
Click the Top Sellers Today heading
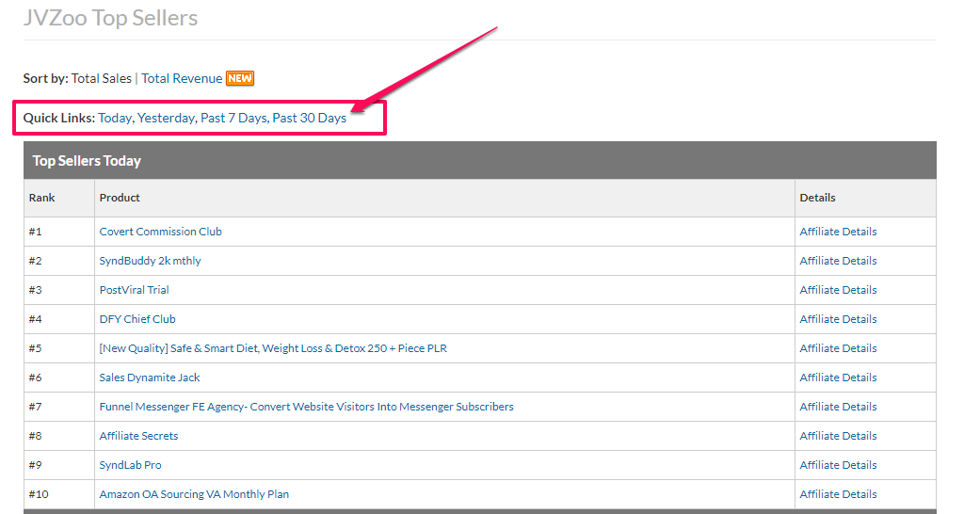87,161
